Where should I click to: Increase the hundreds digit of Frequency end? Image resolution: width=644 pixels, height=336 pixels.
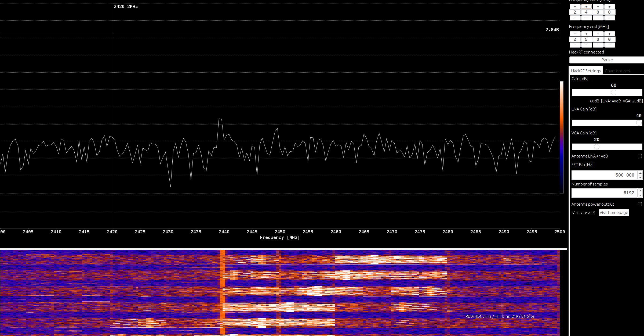pyautogui.click(x=586, y=34)
